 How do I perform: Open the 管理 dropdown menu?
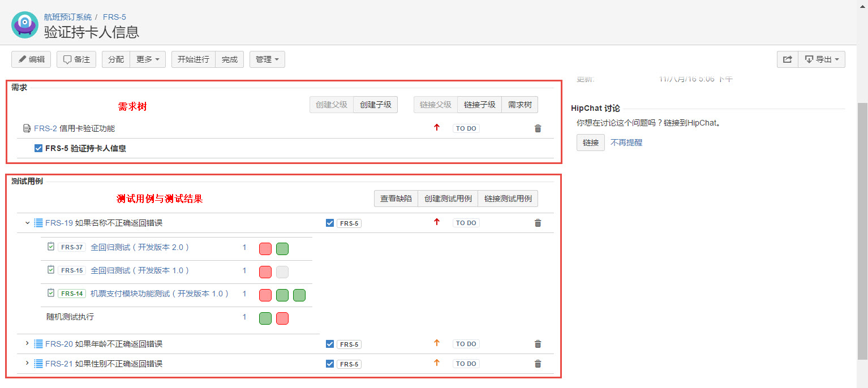pyautogui.click(x=267, y=59)
